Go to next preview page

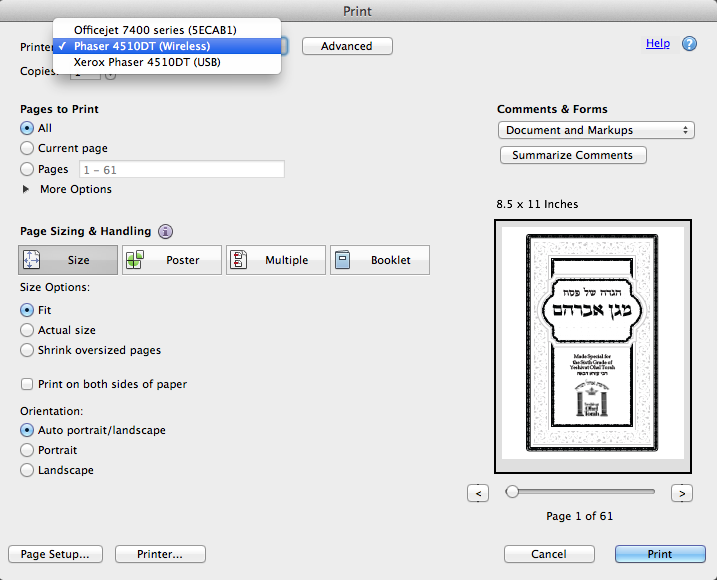[682, 494]
